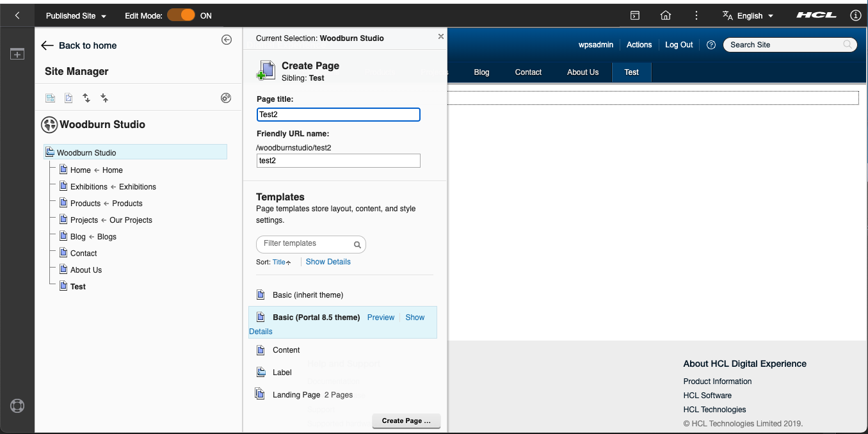The image size is (868, 434).
Task: Select the Create Page icon in Site Manager toolbar
Action: point(51,98)
